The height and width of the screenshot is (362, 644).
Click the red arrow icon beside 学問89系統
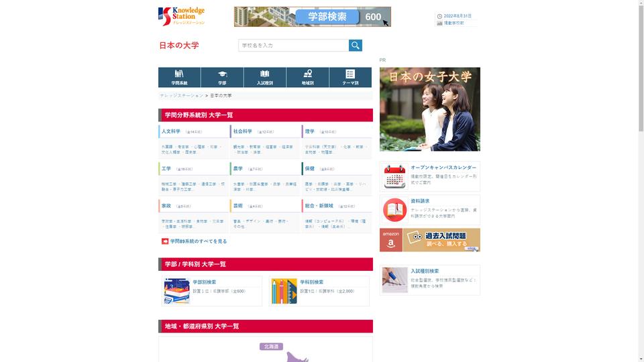(x=165, y=241)
